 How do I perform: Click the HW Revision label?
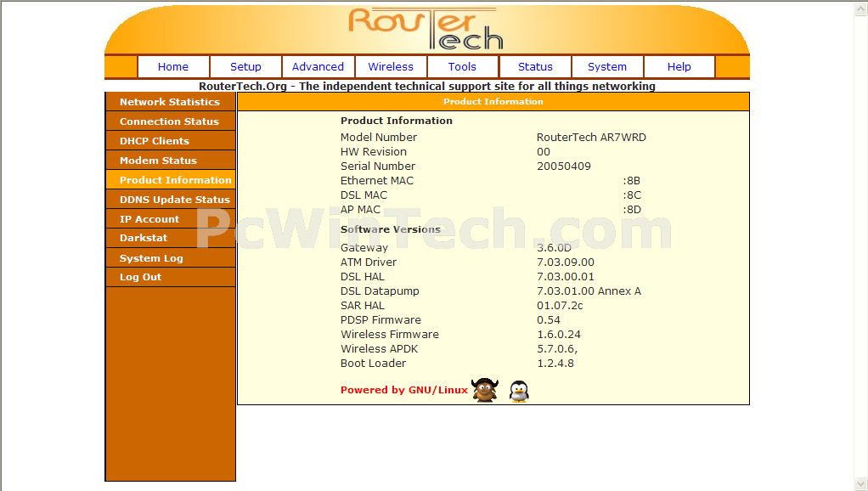(374, 152)
